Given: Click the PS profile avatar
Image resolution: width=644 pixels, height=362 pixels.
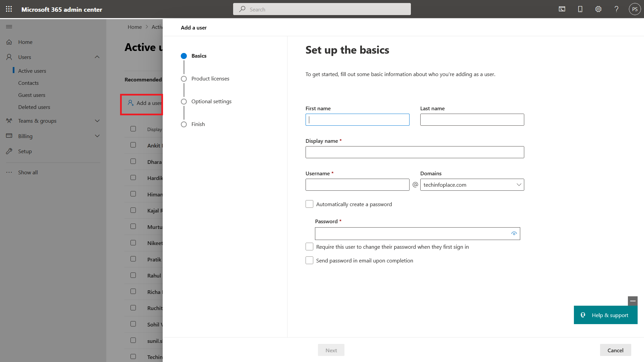Looking at the screenshot, I should pos(635,9).
